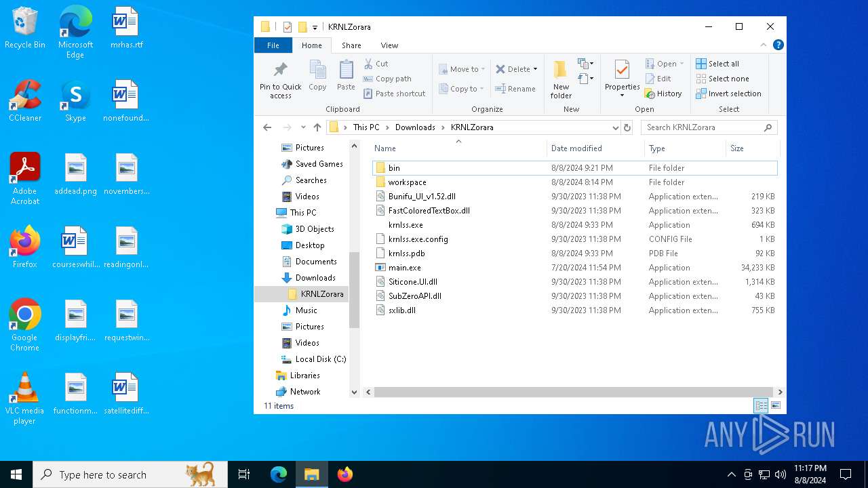Click the Delete ribbon button
The width and height of the screenshot is (868, 488).
point(513,69)
